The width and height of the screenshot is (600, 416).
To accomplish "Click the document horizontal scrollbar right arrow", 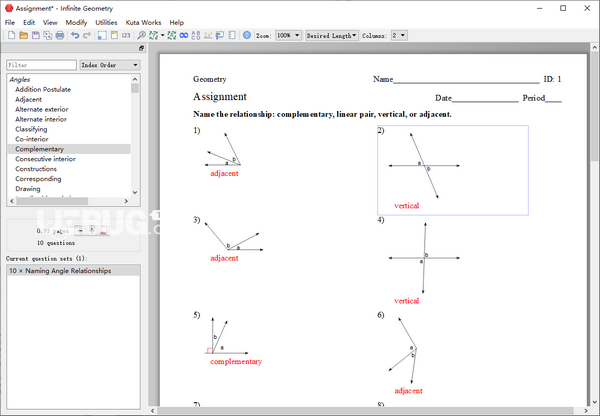I will 585,411.
